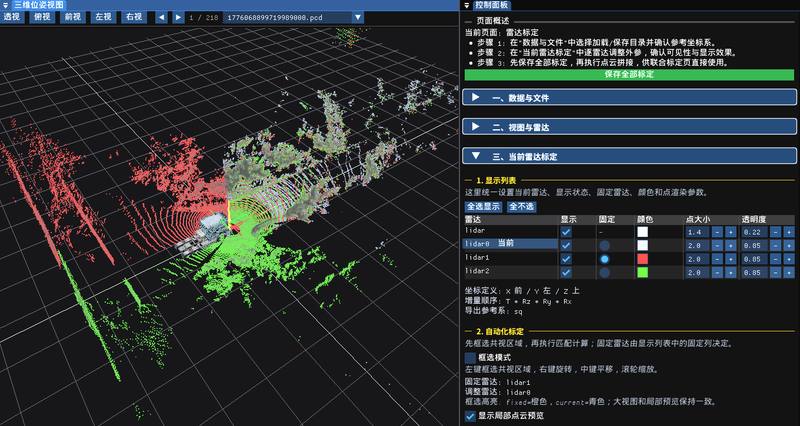Set lidar2 as the fixed lidar

pyautogui.click(x=605, y=272)
